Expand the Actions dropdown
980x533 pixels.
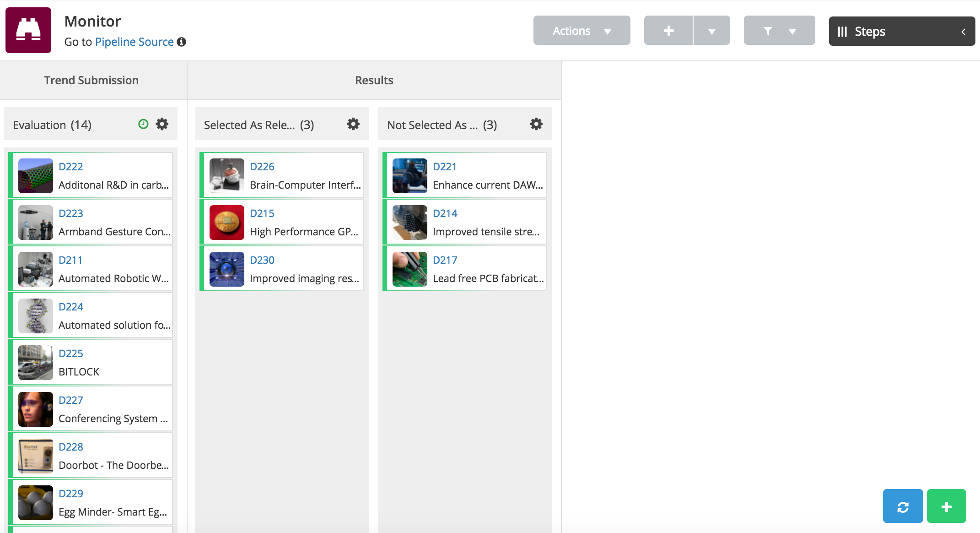point(582,31)
